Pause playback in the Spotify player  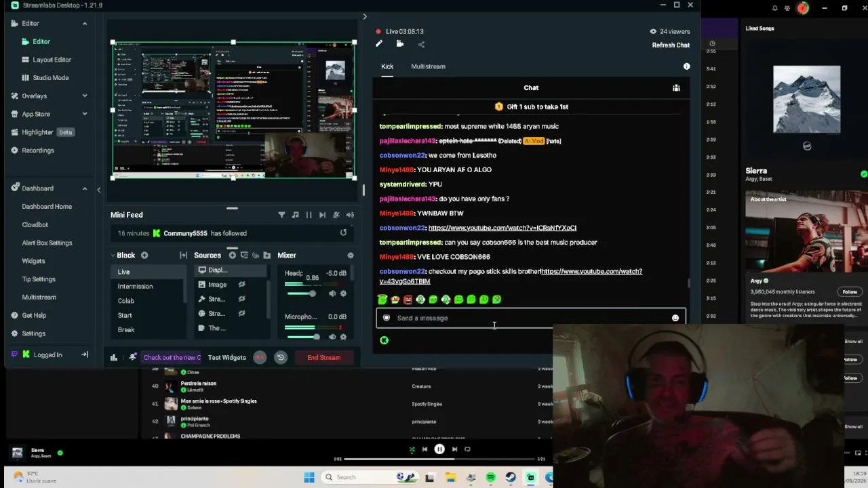[x=439, y=449]
